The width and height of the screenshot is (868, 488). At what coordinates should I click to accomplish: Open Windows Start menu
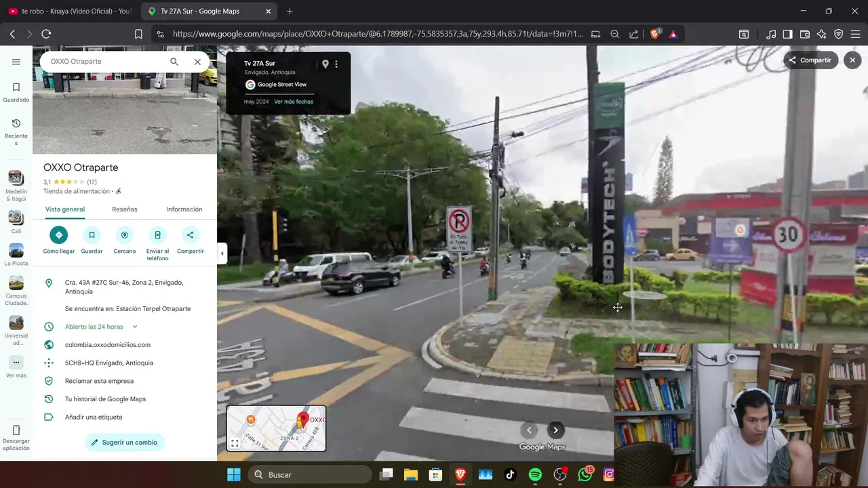coord(233,474)
